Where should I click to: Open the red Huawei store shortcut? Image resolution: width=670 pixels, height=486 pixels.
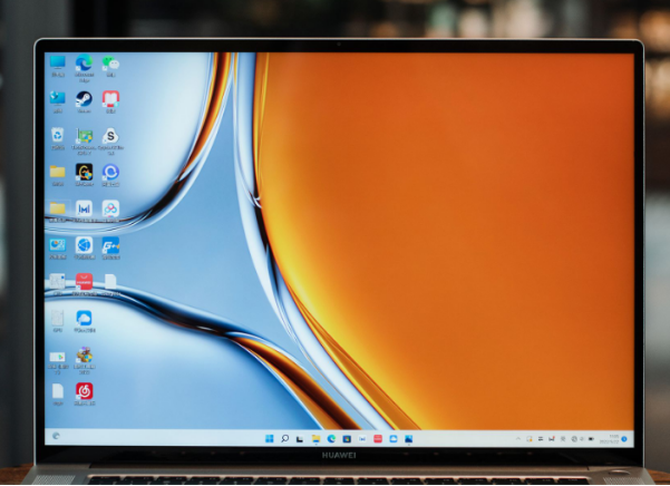click(x=84, y=282)
